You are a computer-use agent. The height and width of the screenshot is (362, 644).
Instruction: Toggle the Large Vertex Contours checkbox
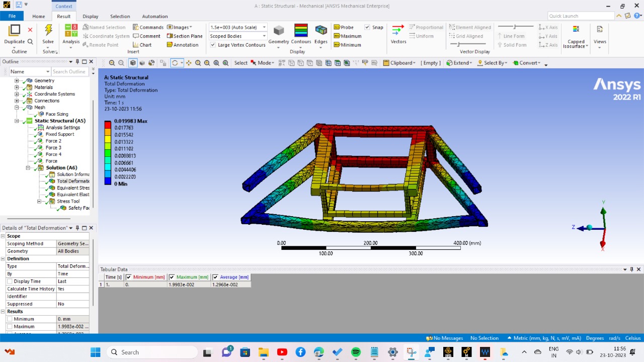click(x=213, y=45)
